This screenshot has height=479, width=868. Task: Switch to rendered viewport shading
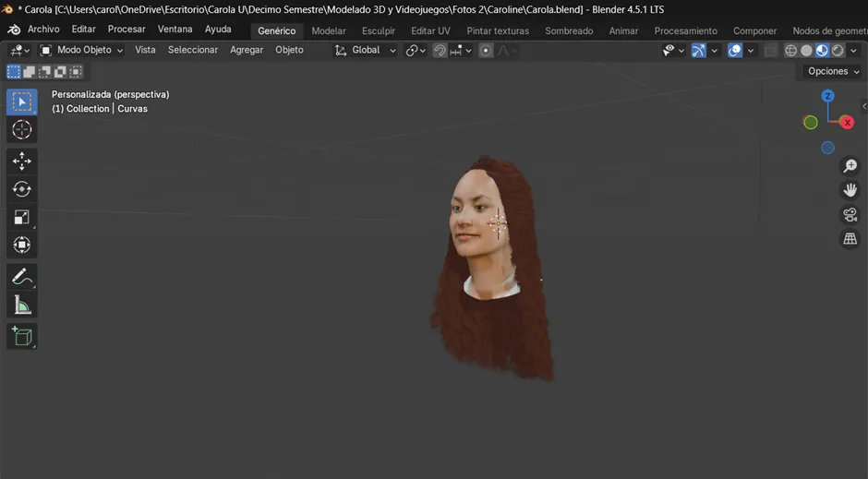pos(838,51)
